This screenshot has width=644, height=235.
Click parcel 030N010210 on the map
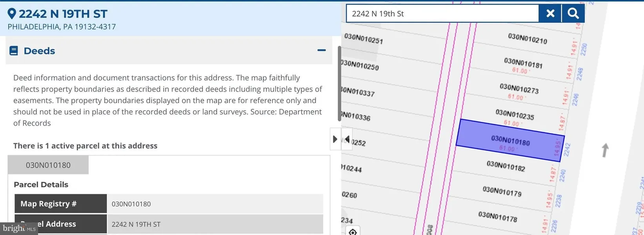pos(527,38)
